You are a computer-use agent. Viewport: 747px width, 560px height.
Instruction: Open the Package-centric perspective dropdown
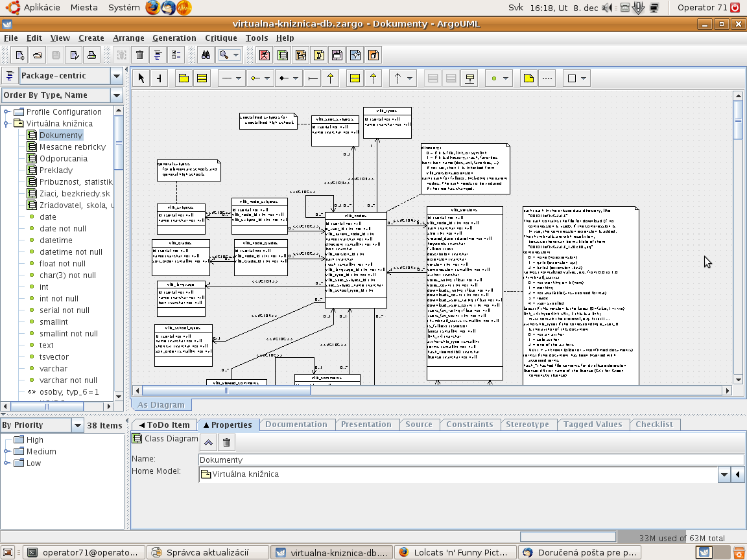pyautogui.click(x=116, y=76)
